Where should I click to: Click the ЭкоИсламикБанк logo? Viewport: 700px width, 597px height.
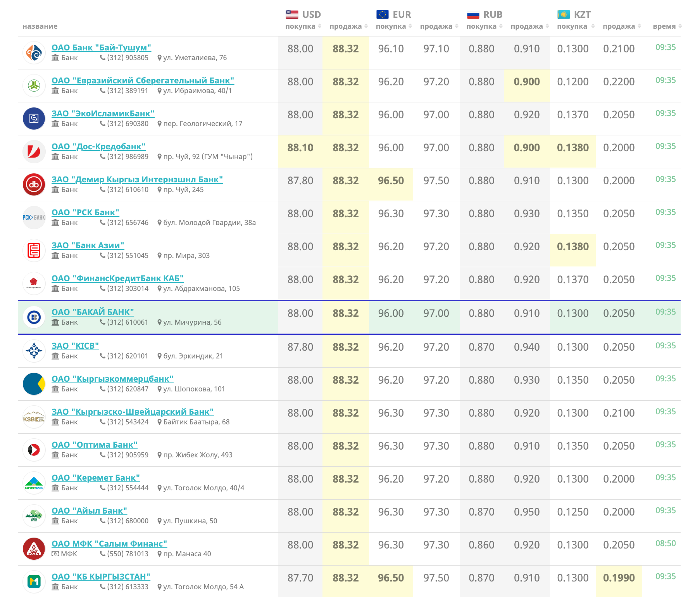point(34,119)
